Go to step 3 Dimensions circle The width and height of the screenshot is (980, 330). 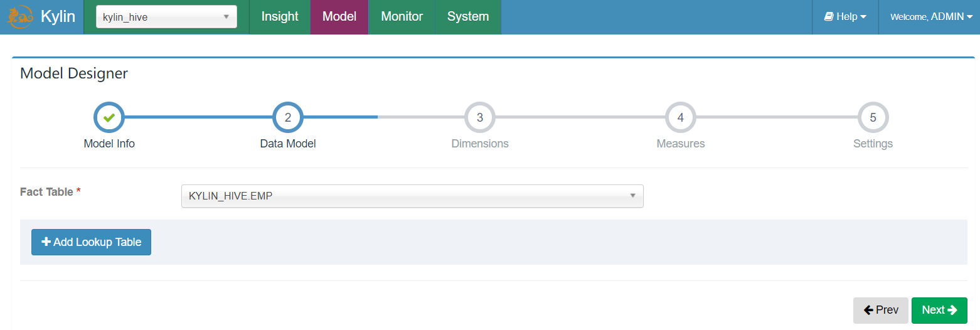click(480, 117)
